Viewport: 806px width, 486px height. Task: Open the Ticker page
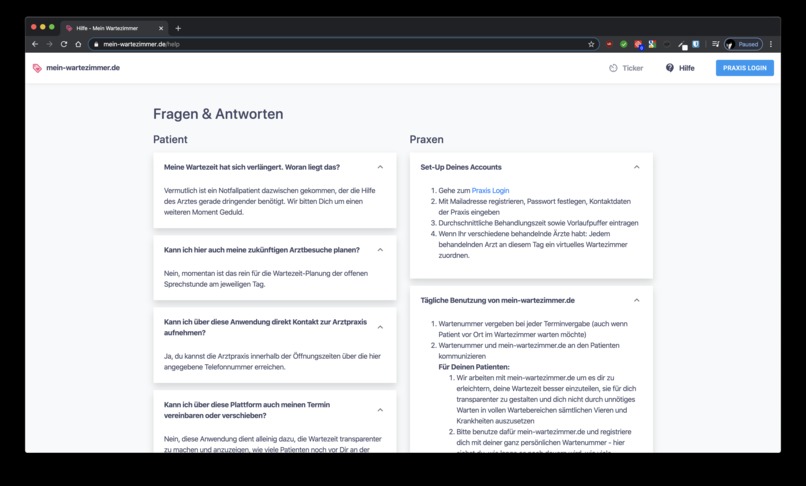pyautogui.click(x=626, y=68)
